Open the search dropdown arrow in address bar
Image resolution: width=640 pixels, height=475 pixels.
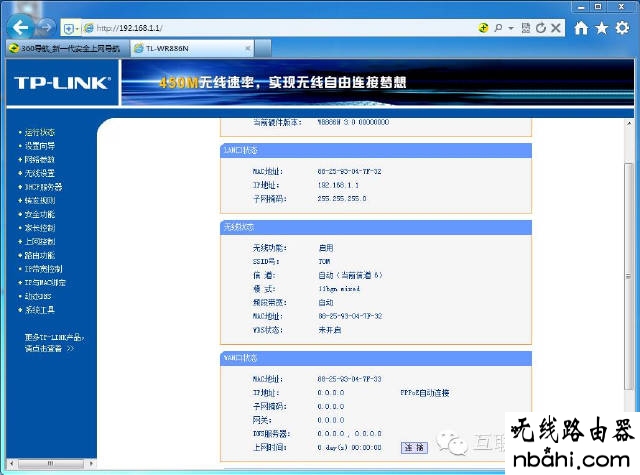511,28
